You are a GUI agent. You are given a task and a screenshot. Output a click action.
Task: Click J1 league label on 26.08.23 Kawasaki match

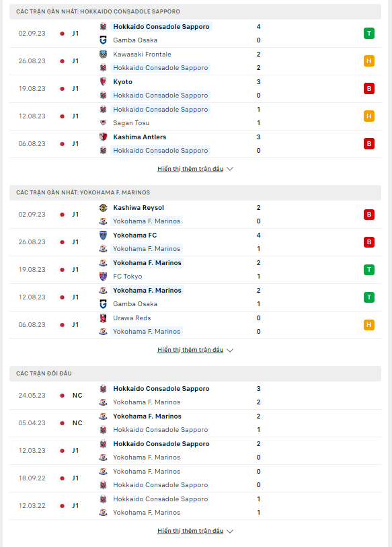pyautogui.click(x=75, y=61)
